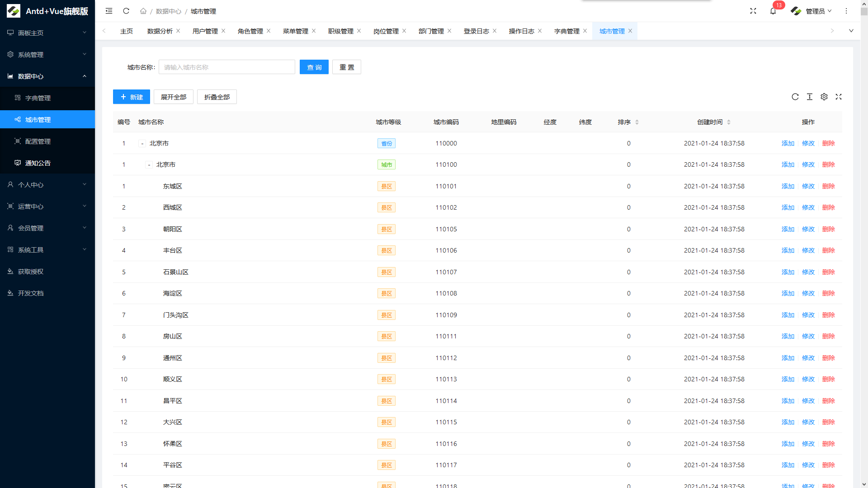This screenshot has height=488, width=868.
Task: Switch to the 用户管理 tab
Action: pyautogui.click(x=205, y=31)
